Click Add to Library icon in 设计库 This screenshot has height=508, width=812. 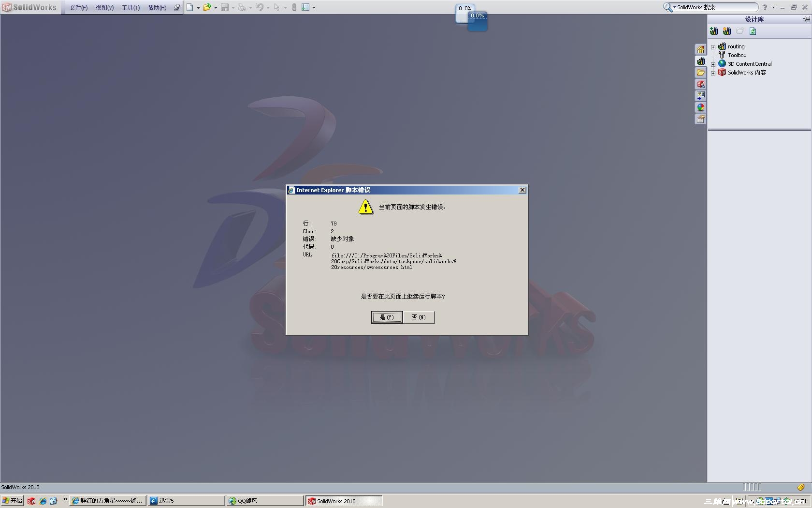tap(714, 31)
